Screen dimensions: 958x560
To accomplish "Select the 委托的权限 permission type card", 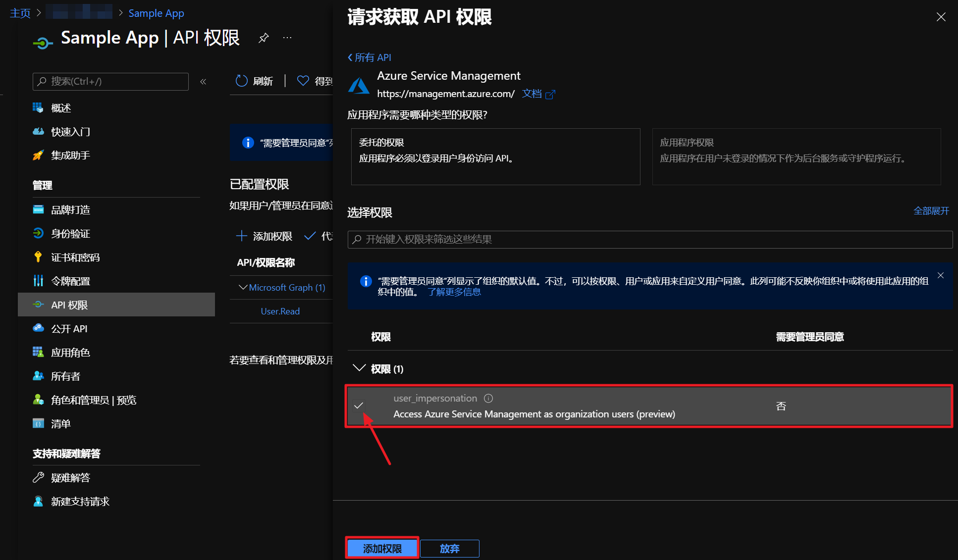I will pyautogui.click(x=495, y=156).
